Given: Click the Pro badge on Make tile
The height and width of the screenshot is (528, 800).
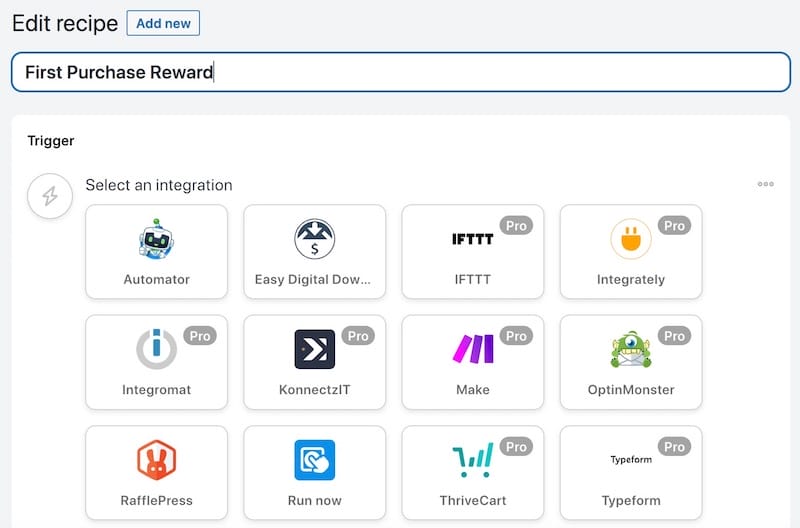Looking at the screenshot, I should point(516,336).
